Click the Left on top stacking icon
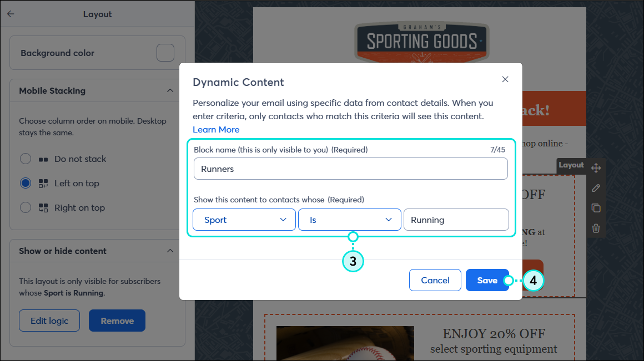Image resolution: width=644 pixels, height=361 pixels. coord(43,183)
